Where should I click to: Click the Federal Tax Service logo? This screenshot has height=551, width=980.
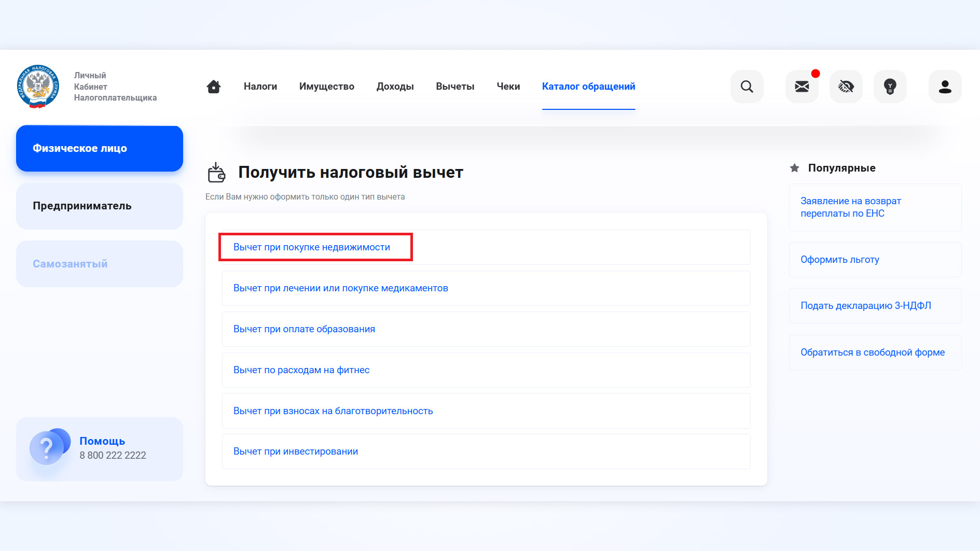tap(38, 87)
